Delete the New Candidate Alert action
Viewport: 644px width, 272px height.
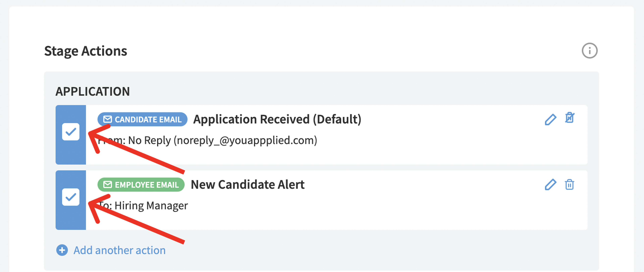570,185
